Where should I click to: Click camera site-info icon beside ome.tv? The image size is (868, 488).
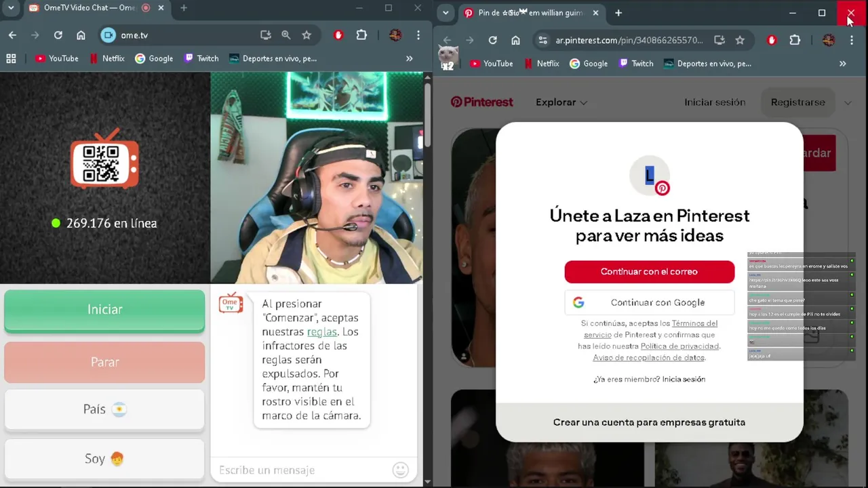pos(108,35)
